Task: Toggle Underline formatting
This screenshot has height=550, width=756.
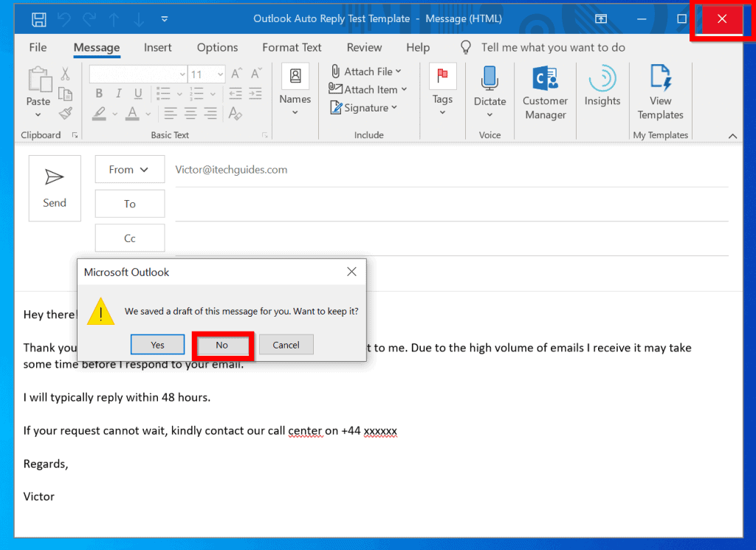Action: click(x=138, y=93)
